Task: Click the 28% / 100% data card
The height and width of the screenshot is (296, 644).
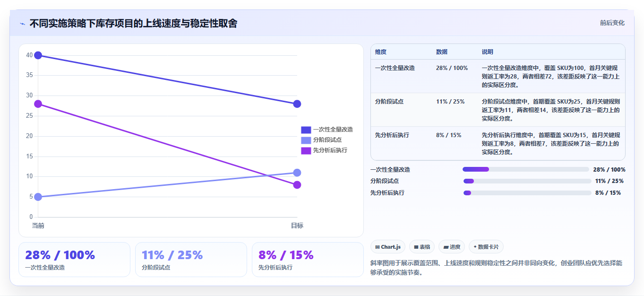Action: coord(74,260)
